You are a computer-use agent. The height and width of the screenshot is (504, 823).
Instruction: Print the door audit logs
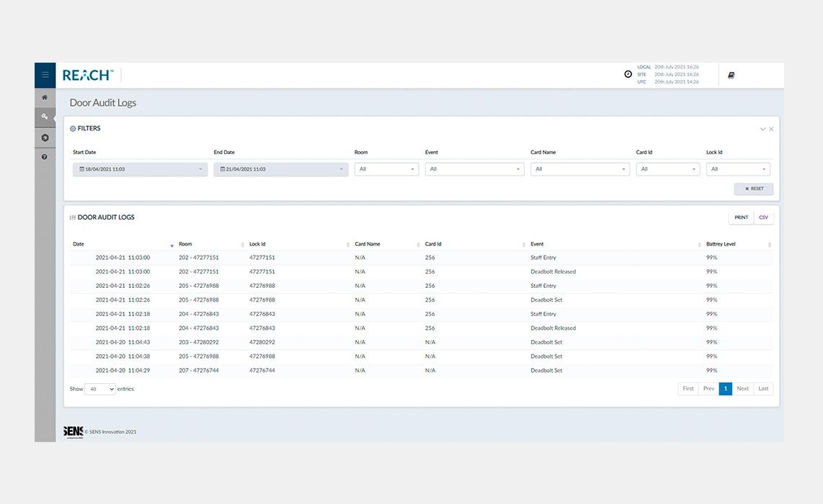tap(741, 217)
